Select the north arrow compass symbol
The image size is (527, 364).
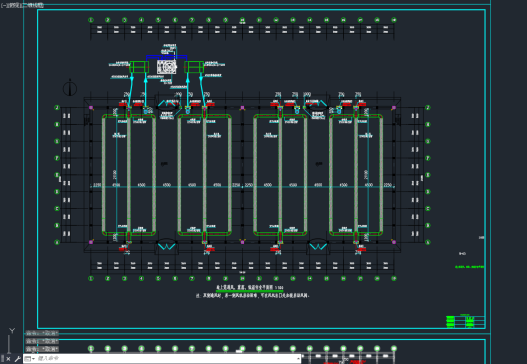pyautogui.click(x=70, y=88)
